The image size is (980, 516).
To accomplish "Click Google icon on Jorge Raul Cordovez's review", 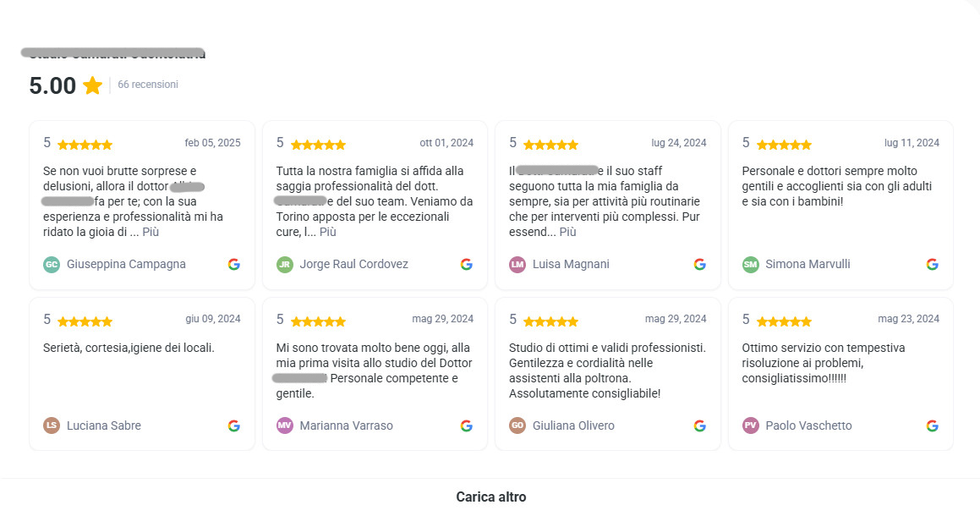I will tap(467, 264).
